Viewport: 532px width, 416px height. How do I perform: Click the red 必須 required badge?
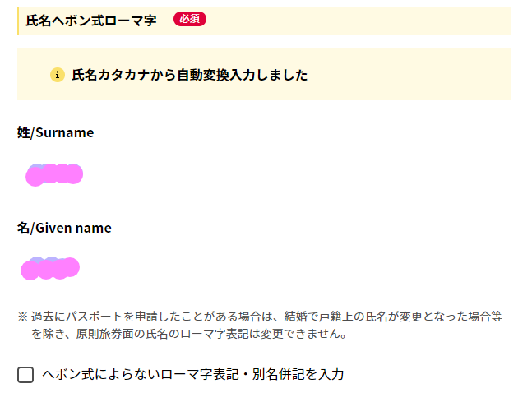(x=190, y=19)
